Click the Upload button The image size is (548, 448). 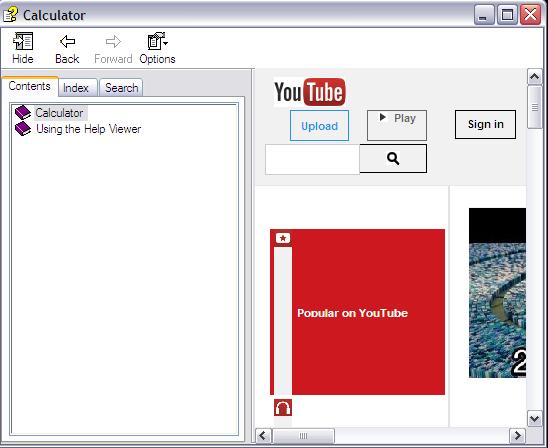pyautogui.click(x=319, y=126)
